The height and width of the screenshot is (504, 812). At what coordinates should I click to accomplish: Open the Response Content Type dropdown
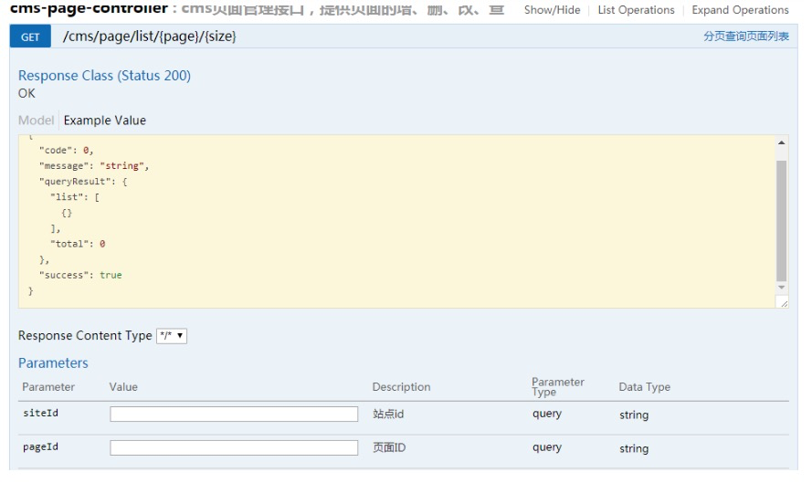coord(172,336)
